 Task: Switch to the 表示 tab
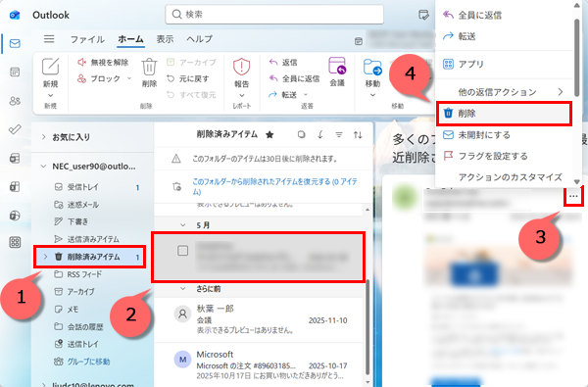coord(165,39)
